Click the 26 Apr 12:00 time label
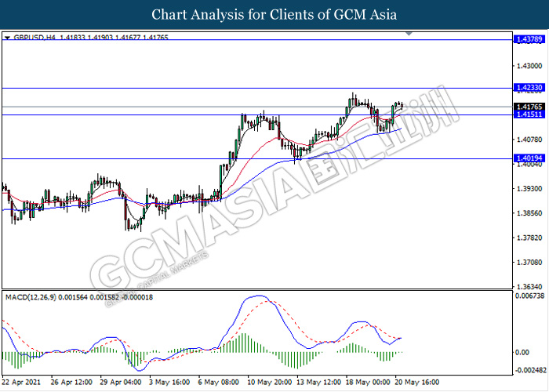 point(71,383)
